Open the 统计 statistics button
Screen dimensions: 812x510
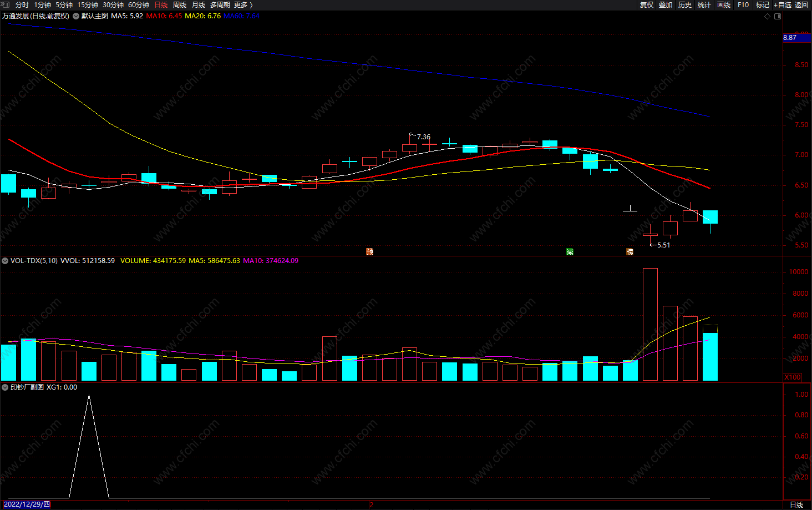tap(704, 4)
